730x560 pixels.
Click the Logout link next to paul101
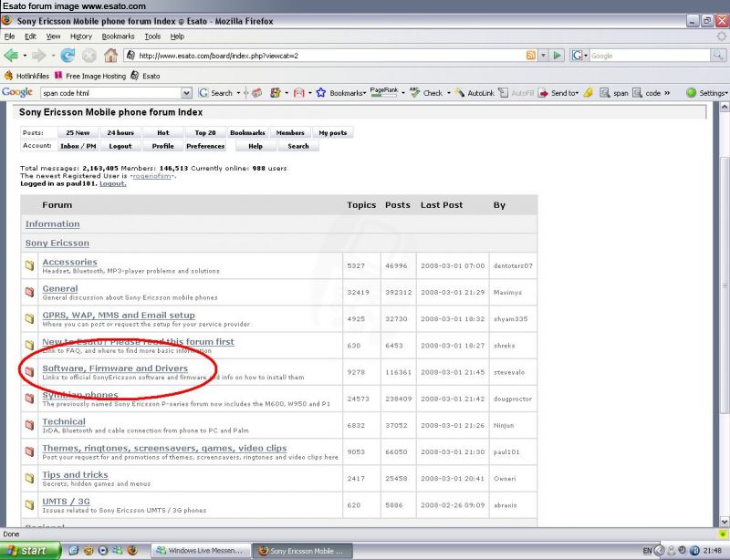(x=112, y=183)
